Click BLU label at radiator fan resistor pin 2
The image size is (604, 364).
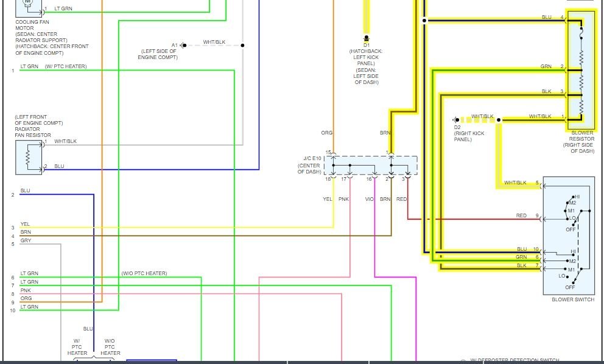pos(59,166)
